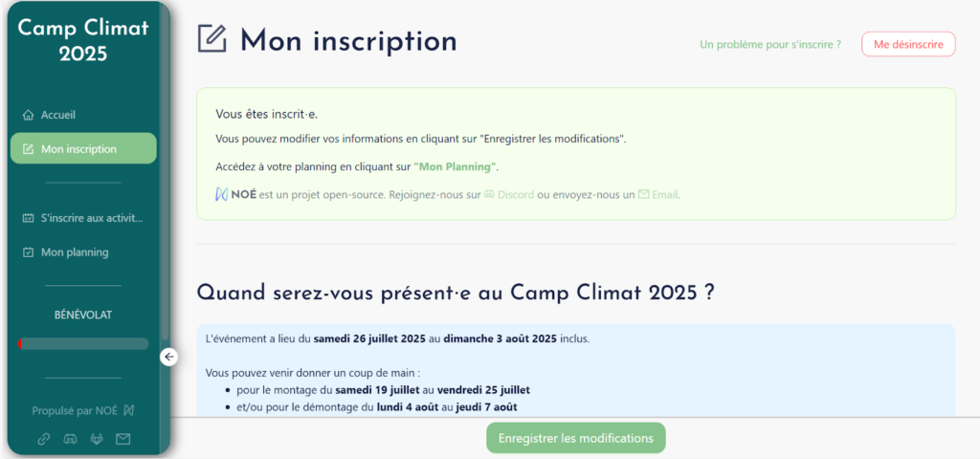Click the checked calendar icon for Mon planning

tap(28, 252)
